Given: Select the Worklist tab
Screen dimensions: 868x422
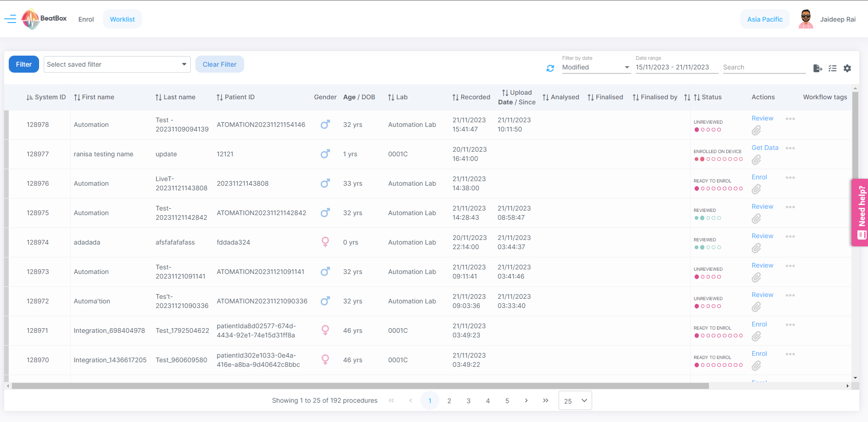Looking at the screenshot, I should (x=122, y=19).
